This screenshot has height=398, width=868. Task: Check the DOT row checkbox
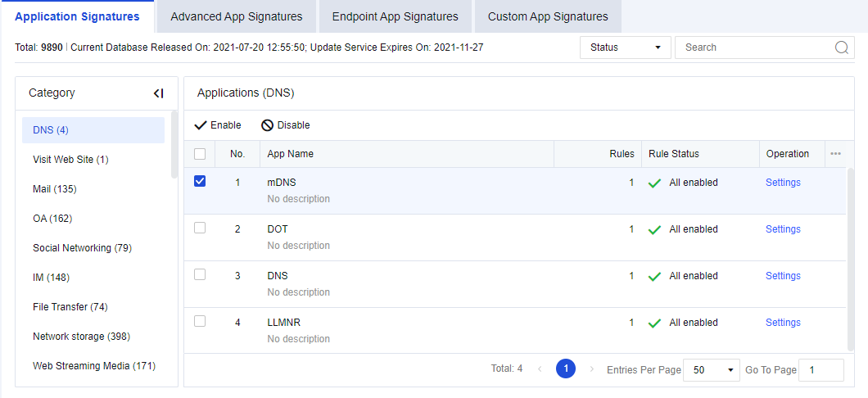(200, 228)
